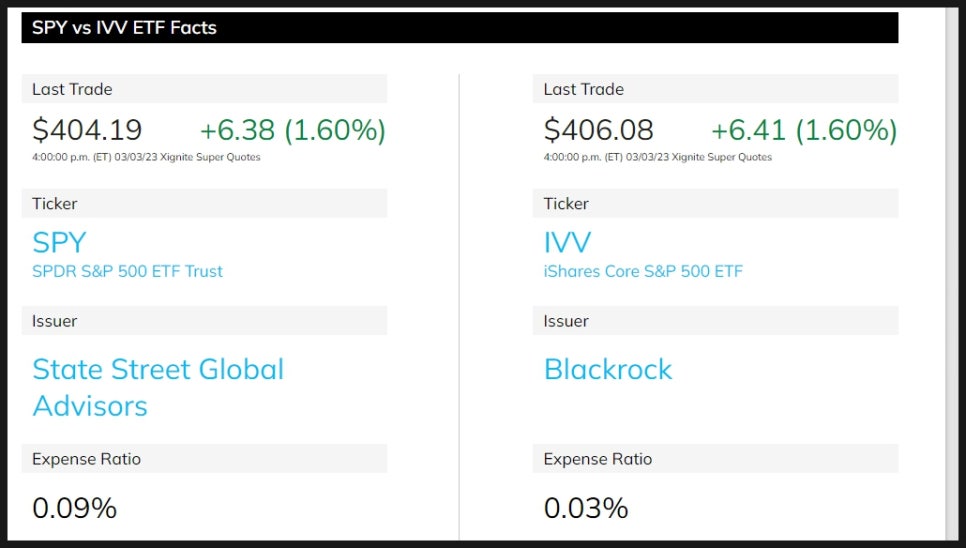966x548 pixels.
Task: Click the left Last Trade label
Action: click(72, 89)
